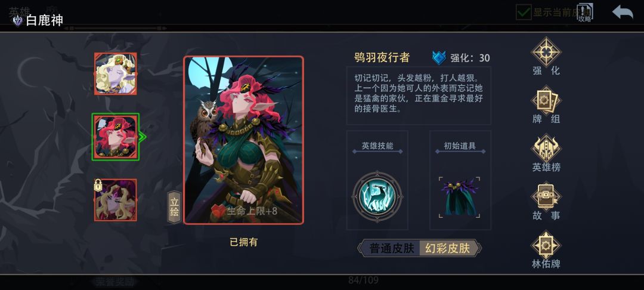Image resolution: width=644 pixels, height=290 pixels.
Task: Open the 故事 story icon
Action: (546, 196)
